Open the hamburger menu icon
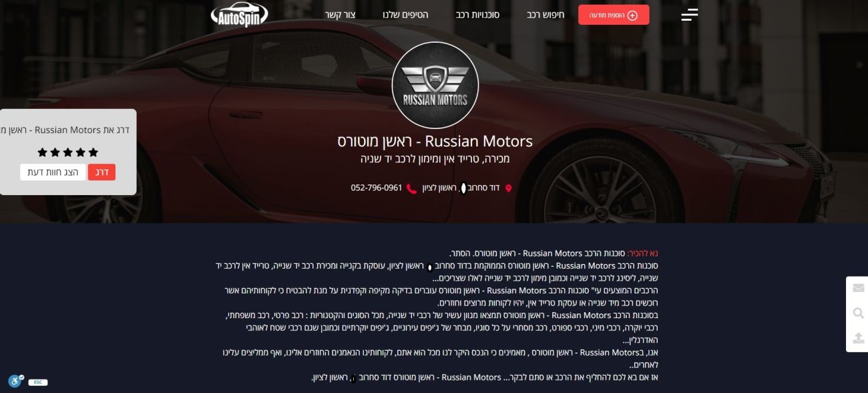868x393 pixels. [x=690, y=15]
